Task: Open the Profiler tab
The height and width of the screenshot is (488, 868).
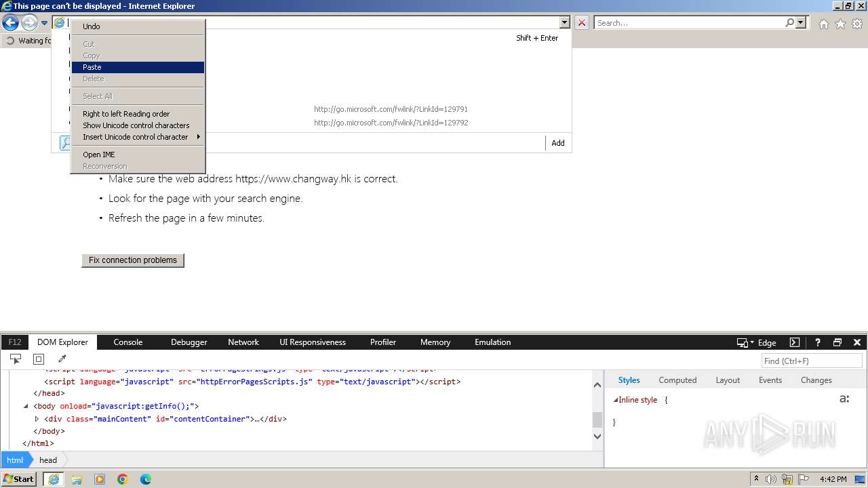Action: 383,342
